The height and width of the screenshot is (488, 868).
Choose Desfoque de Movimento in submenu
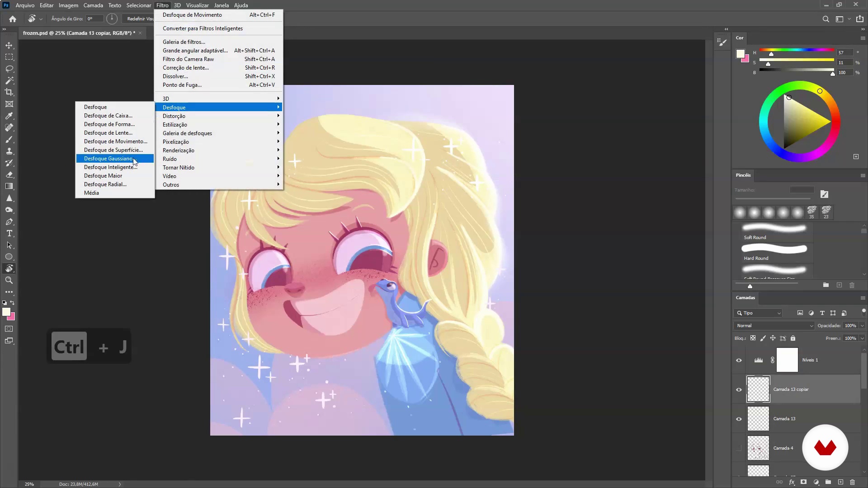[x=115, y=141]
